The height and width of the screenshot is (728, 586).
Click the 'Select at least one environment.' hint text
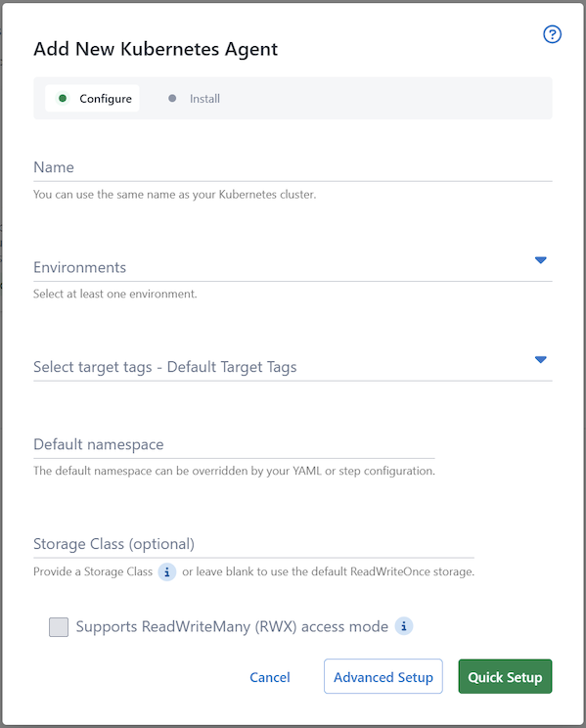pyautogui.click(x=115, y=294)
